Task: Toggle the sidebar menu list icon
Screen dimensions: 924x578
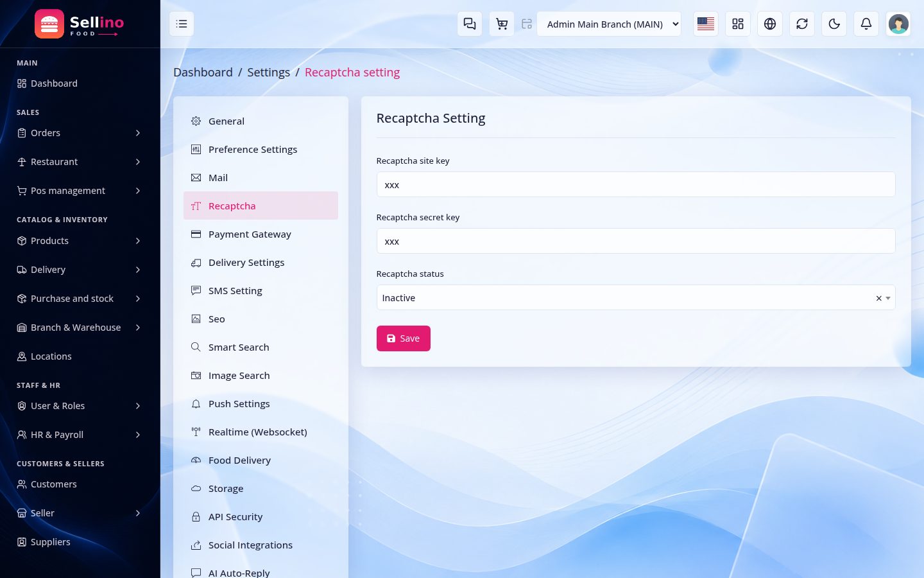Action: tap(182, 24)
